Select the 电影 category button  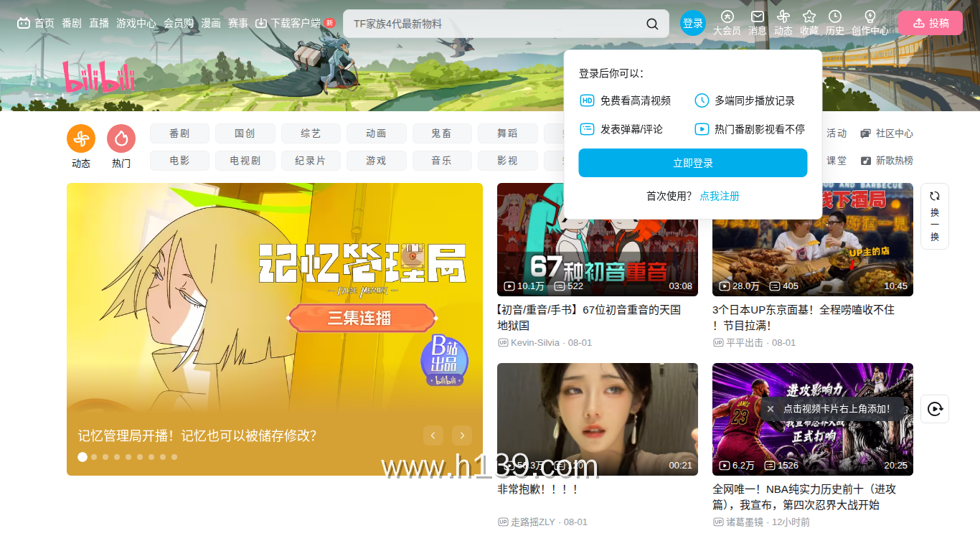(179, 161)
